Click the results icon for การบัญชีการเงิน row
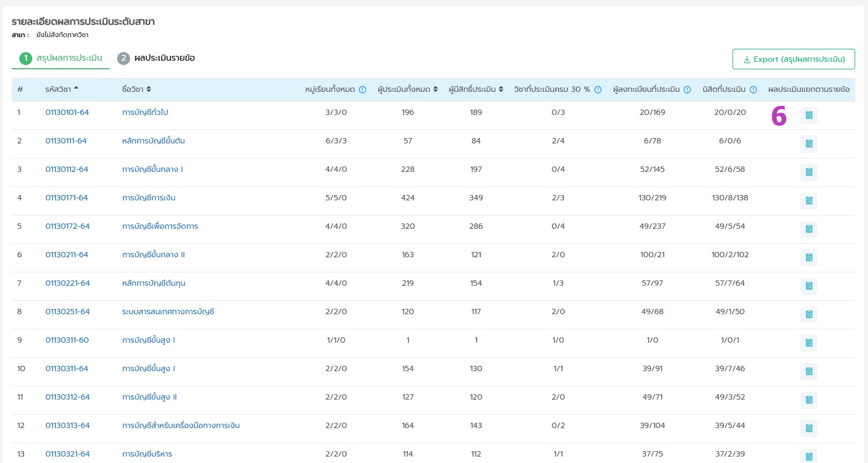 tap(808, 201)
